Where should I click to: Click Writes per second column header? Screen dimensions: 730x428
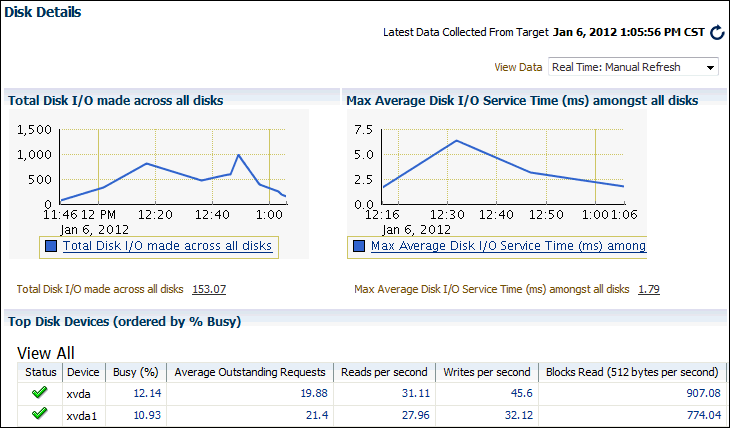pyautogui.click(x=489, y=372)
